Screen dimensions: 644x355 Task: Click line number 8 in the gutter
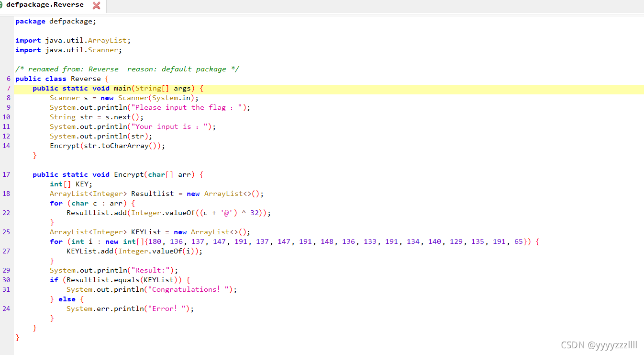click(8, 98)
